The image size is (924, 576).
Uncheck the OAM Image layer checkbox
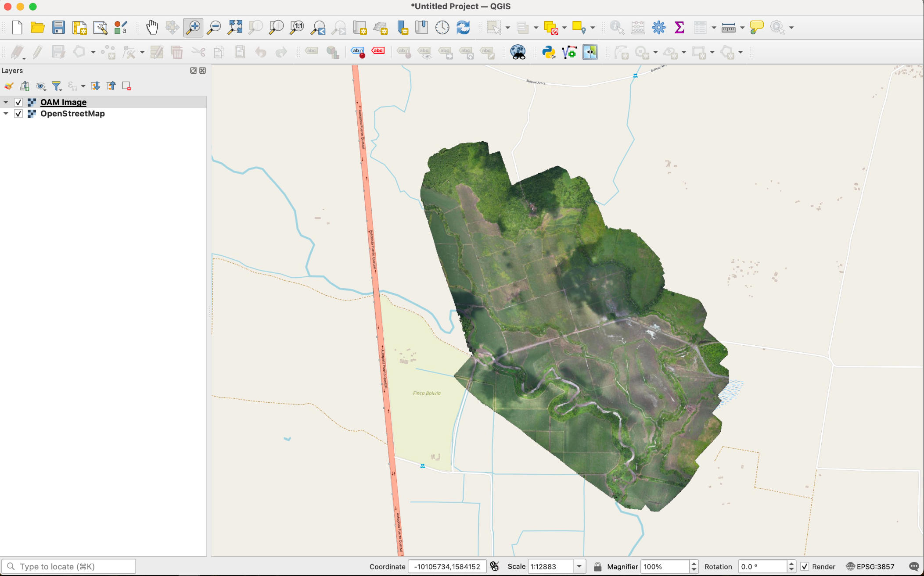(18, 102)
